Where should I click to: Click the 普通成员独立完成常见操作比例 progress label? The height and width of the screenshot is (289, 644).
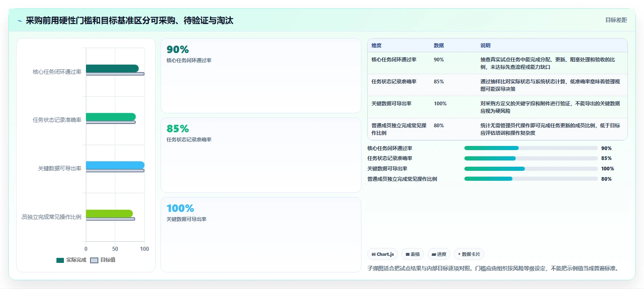(x=402, y=179)
